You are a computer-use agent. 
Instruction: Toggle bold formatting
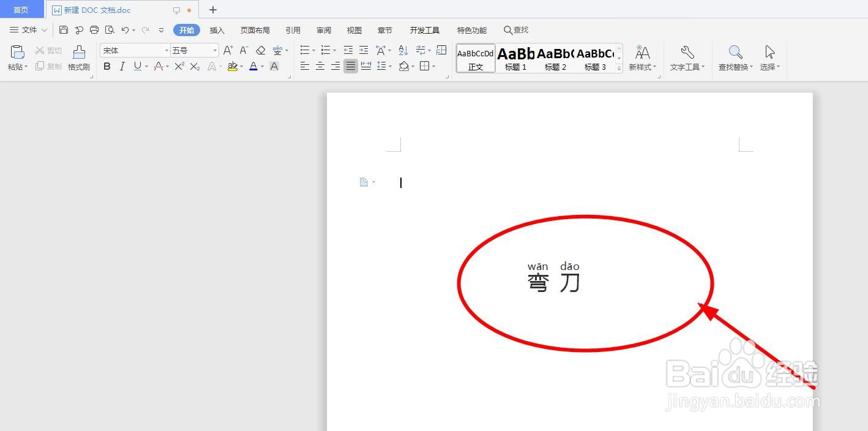pyautogui.click(x=107, y=67)
